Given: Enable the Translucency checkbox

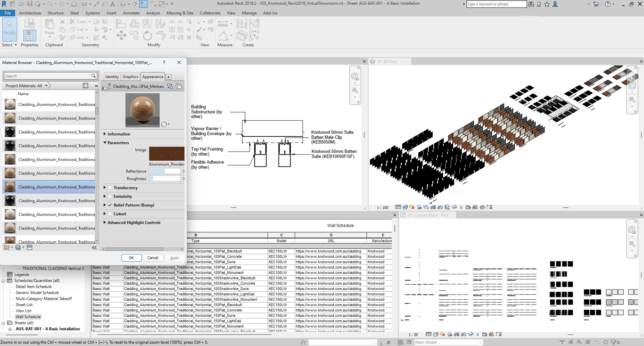Looking at the screenshot, I should 110,188.
